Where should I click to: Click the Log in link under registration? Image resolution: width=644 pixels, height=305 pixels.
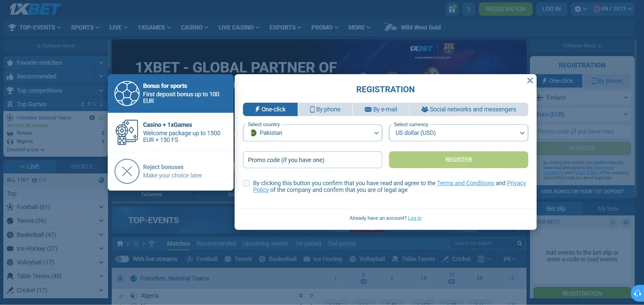414,218
